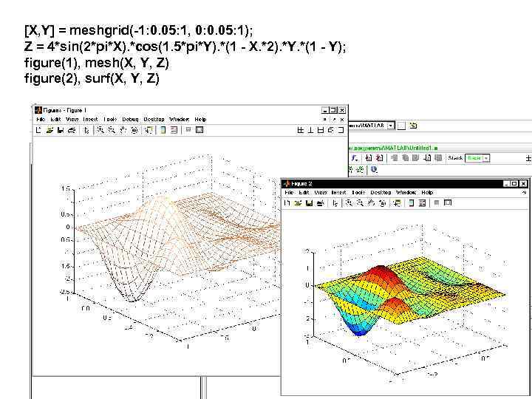Click New Figure icon in Figure 2 toolbar
This screenshot has width=532, height=399.
point(287,203)
